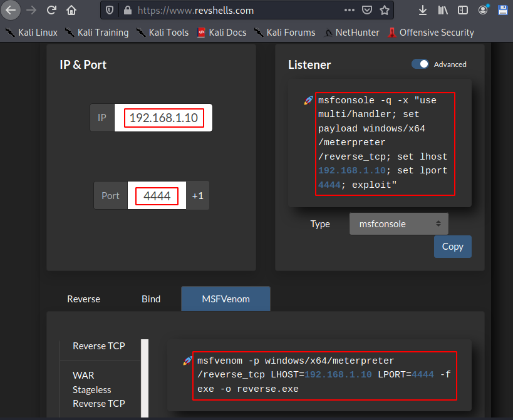Increment the port with +1 button
The width and height of the screenshot is (513, 420).
(197, 195)
